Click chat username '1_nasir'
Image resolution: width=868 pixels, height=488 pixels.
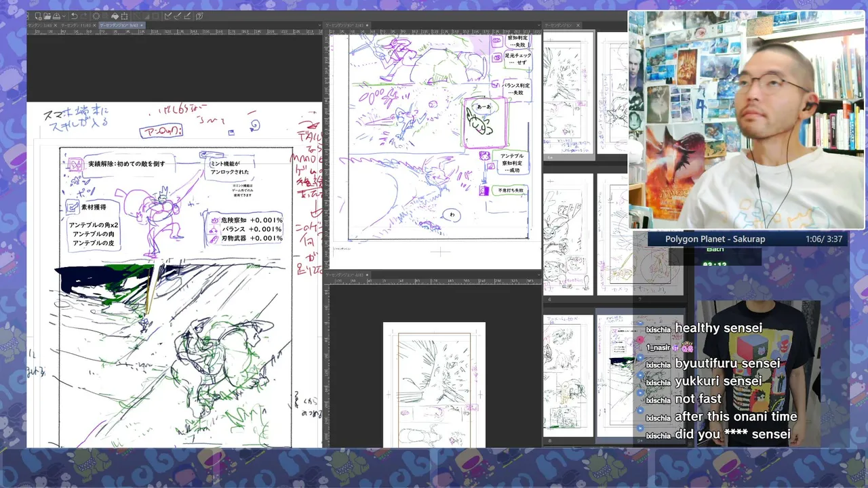(658, 347)
